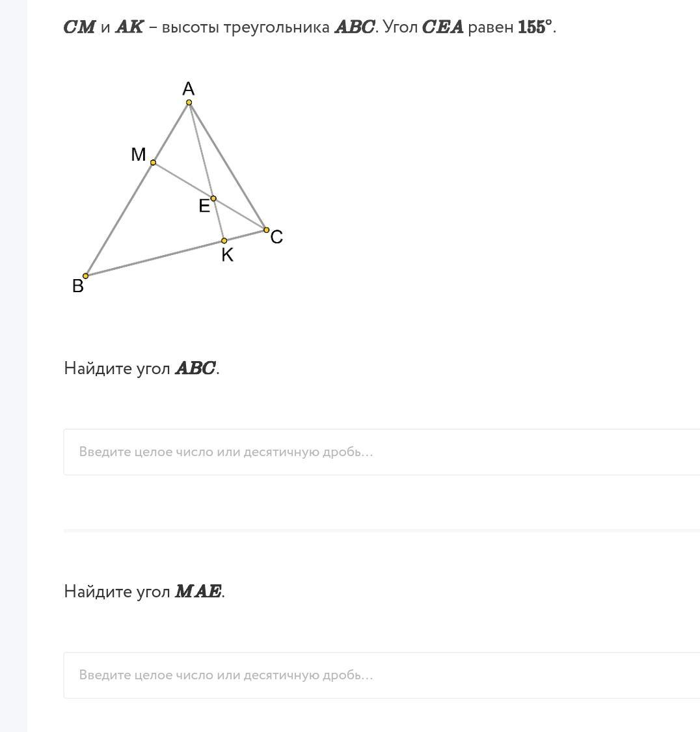Click the letter label B in the diagram
The height and width of the screenshot is (732, 700).
(x=78, y=286)
